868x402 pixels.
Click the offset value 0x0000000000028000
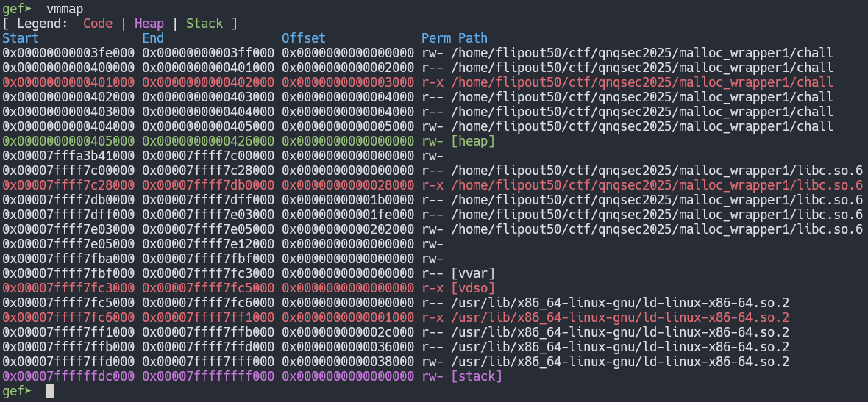pyautogui.click(x=348, y=185)
